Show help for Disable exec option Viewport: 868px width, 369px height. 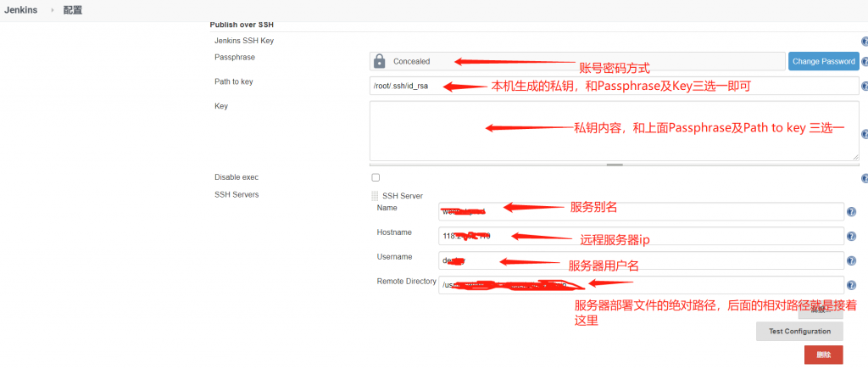[865, 178]
